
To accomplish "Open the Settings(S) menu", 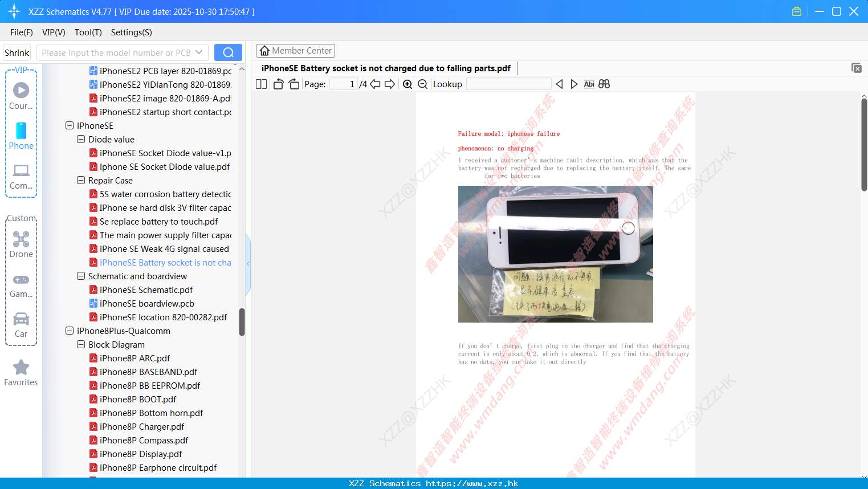I will 132,32.
